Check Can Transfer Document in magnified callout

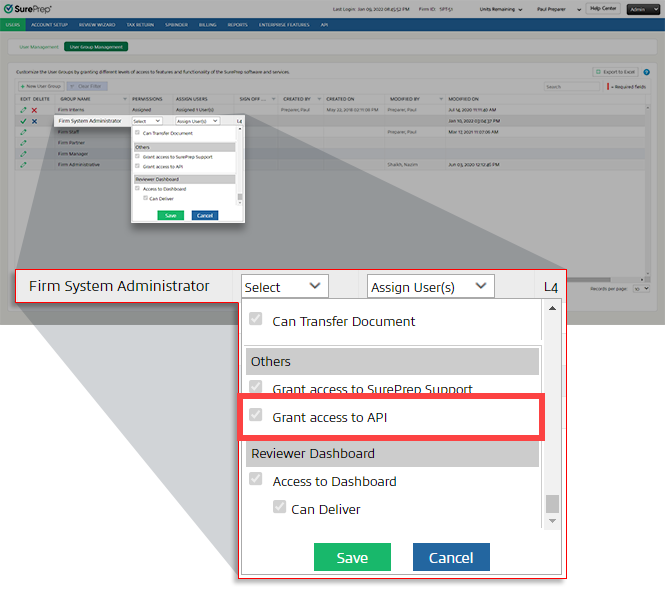(256, 318)
